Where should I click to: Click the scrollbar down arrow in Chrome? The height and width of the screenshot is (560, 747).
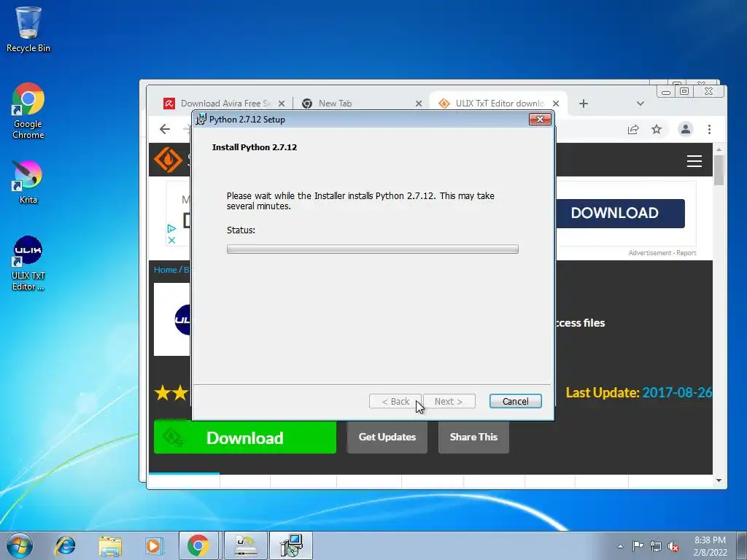(719, 481)
